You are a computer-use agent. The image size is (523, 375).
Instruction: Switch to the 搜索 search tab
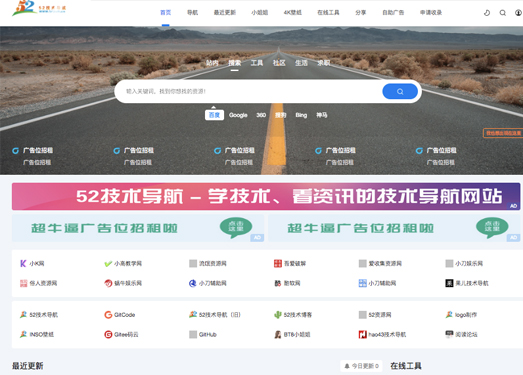point(234,63)
